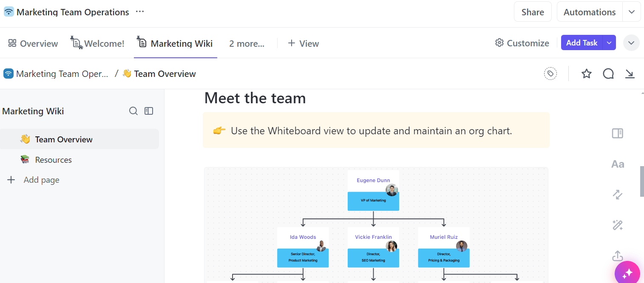Click Add page in the sidebar
Image resolution: width=644 pixels, height=283 pixels.
[41, 180]
